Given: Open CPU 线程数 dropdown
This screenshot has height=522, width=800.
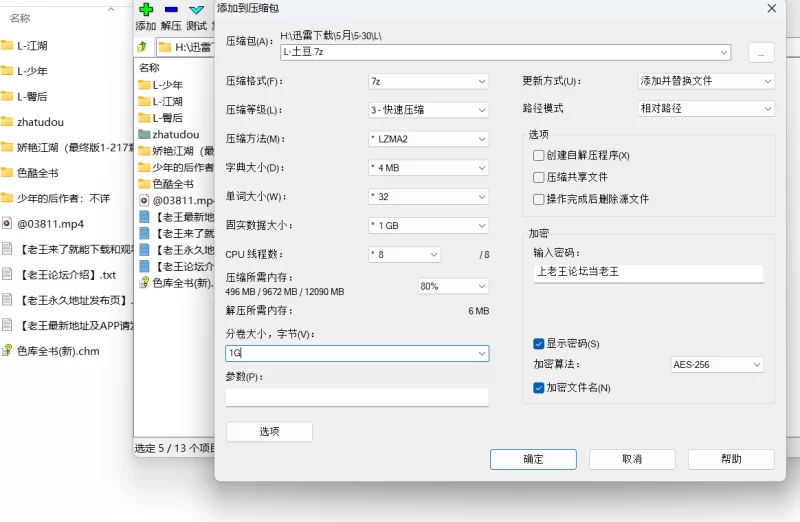Looking at the screenshot, I should click(404, 254).
